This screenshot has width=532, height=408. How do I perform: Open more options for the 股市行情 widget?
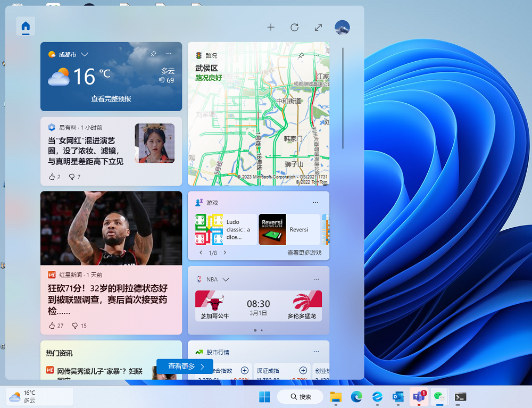click(x=316, y=352)
